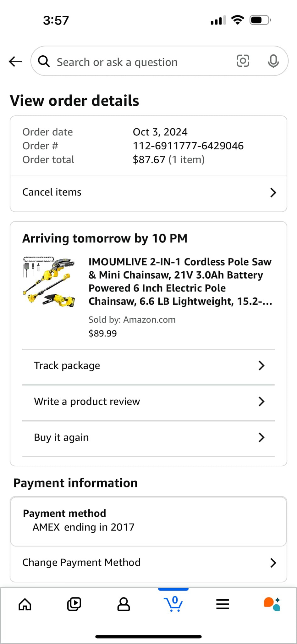The width and height of the screenshot is (297, 644).
Task: Open the shopping cart icon
Action: point(173,604)
